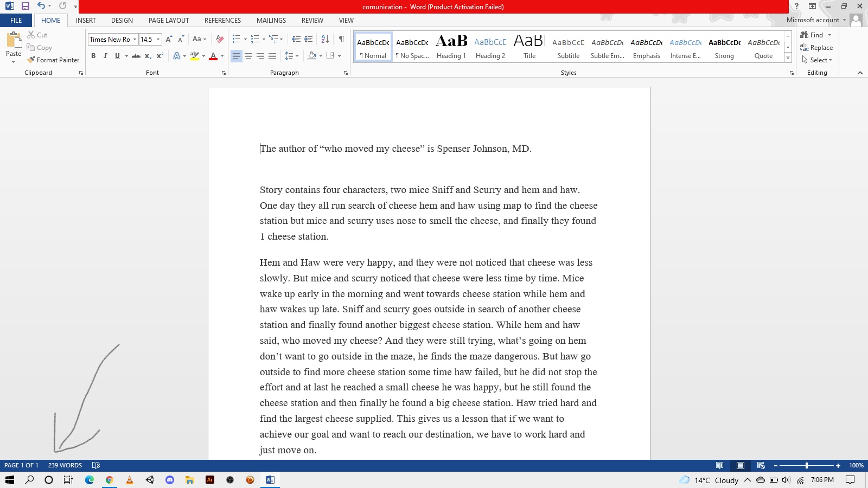Viewport: 868px width, 488px height.
Task: Sort paragraph text A to Z
Action: tap(325, 39)
